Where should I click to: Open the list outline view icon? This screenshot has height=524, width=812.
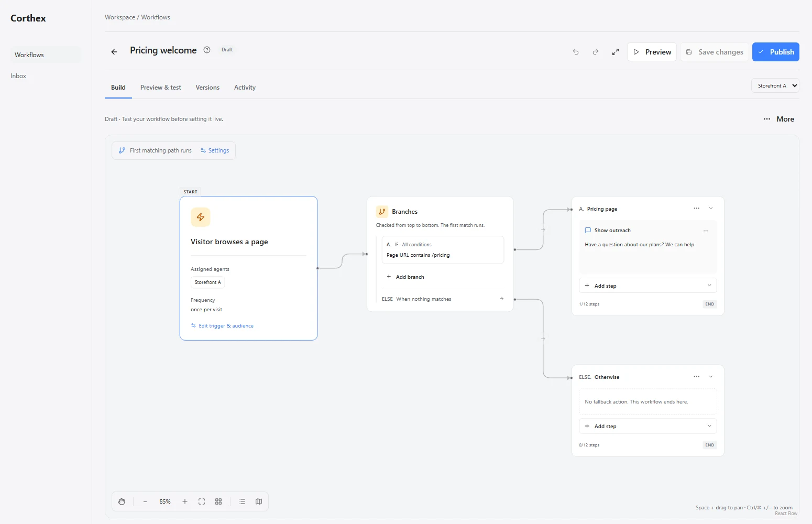click(x=242, y=501)
